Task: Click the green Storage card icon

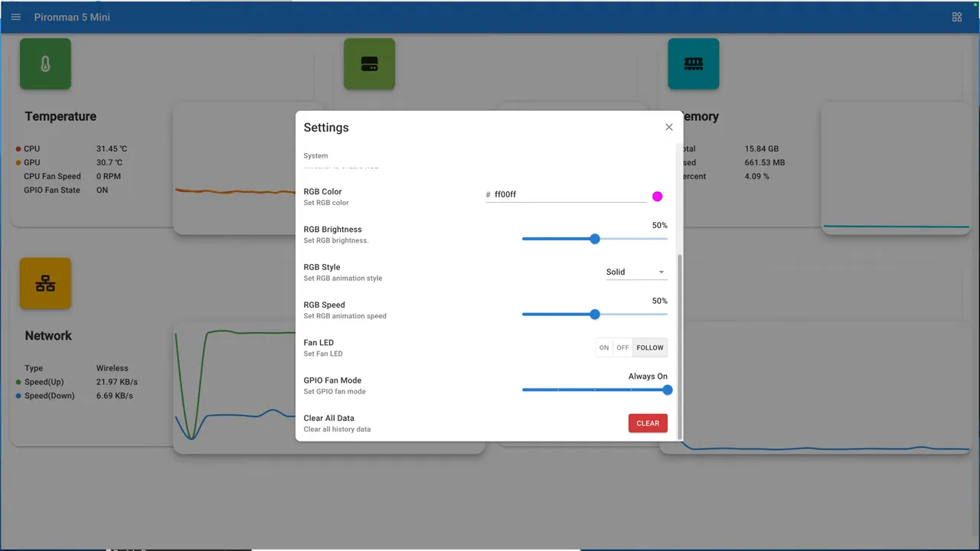Action: coord(369,64)
